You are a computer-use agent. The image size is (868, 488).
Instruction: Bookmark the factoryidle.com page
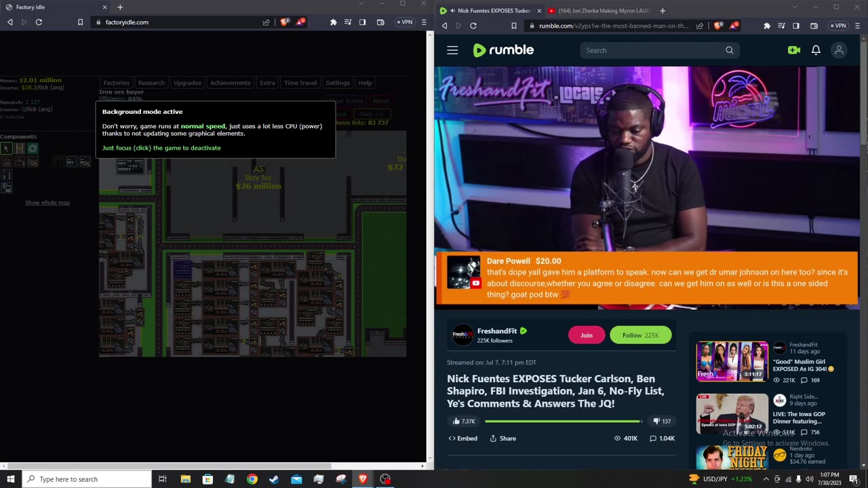tap(80, 22)
